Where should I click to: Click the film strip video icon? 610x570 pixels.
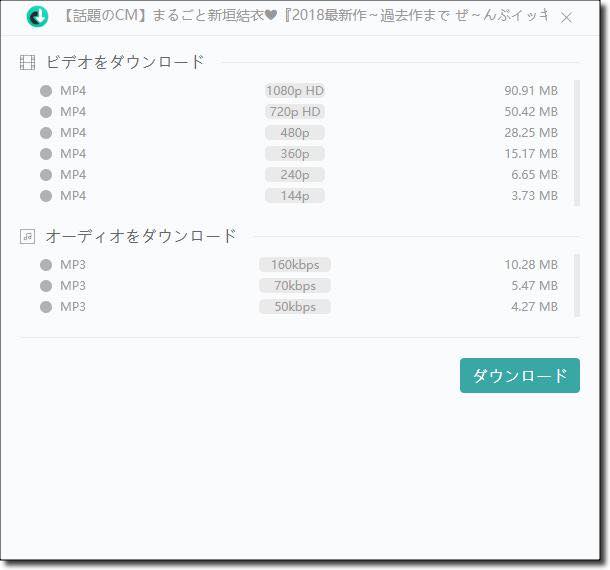pyautogui.click(x=27, y=62)
